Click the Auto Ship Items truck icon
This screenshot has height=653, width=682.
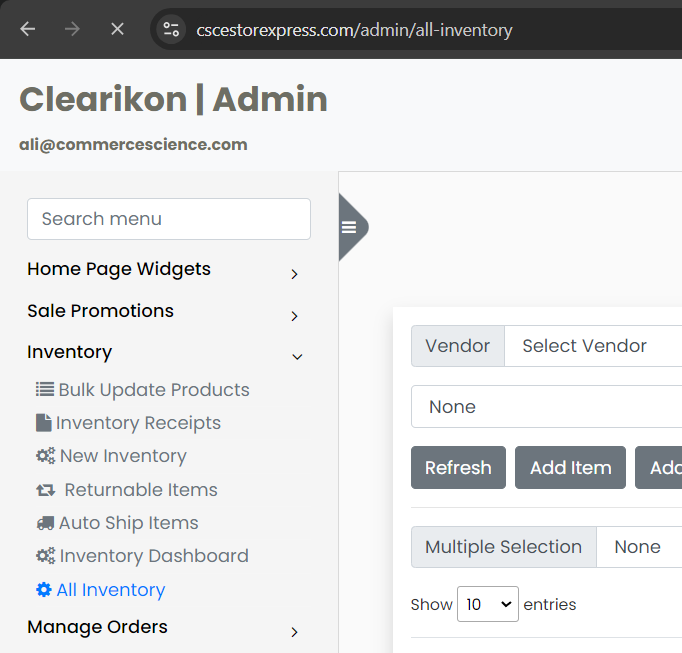coord(45,523)
